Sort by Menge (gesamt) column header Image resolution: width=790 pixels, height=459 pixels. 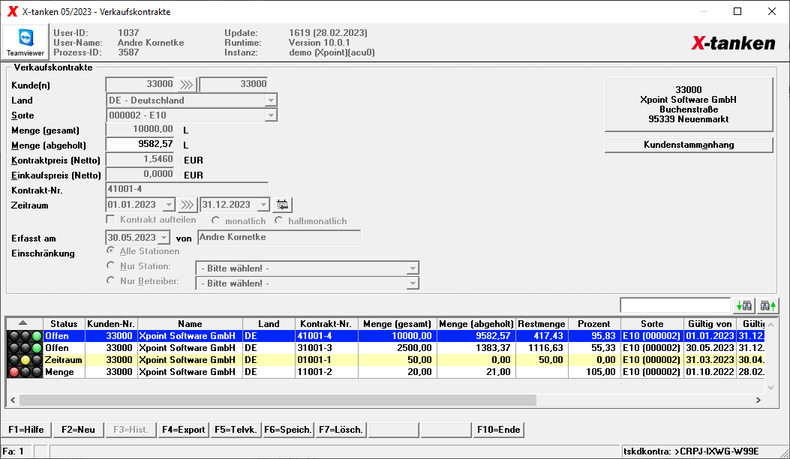coord(398,323)
